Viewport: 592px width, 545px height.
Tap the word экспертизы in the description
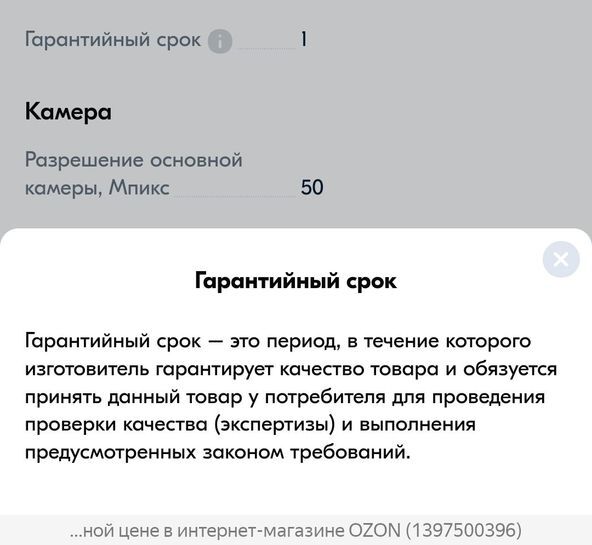(274, 425)
